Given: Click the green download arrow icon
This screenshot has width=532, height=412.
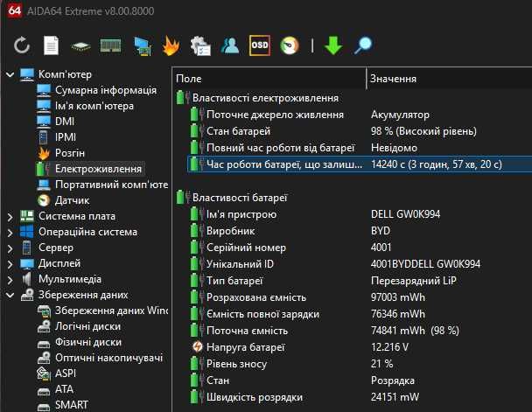Looking at the screenshot, I should (333, 45).
